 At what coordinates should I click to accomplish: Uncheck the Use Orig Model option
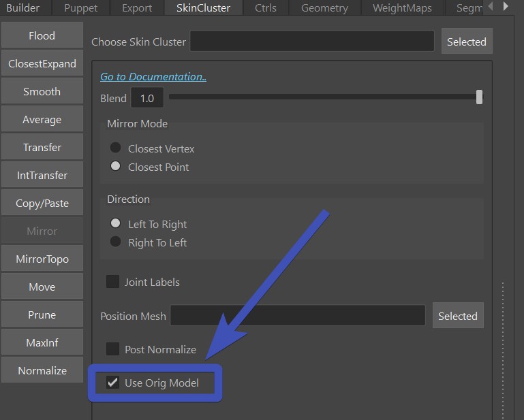coord(113,383)
